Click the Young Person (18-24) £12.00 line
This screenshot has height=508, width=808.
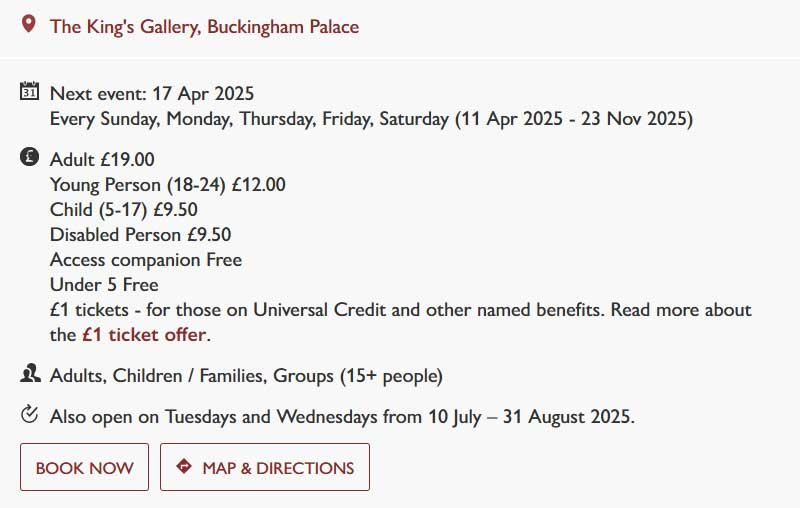coord(167,184)
